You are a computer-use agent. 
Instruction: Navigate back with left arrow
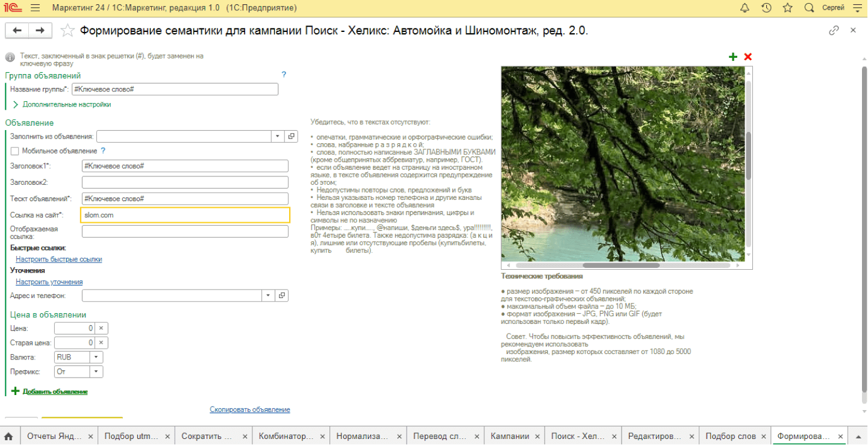click(17, 31)
